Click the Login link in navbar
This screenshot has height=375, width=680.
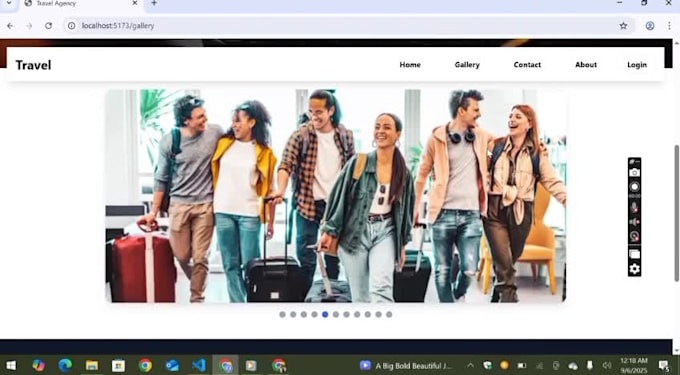point(637,65)
